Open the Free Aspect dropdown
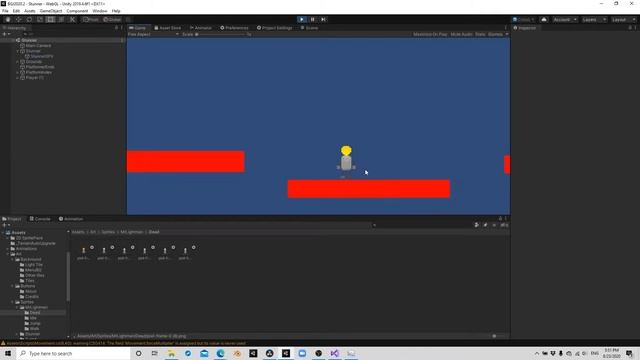The image size is (640, 360). coord(153,34)
